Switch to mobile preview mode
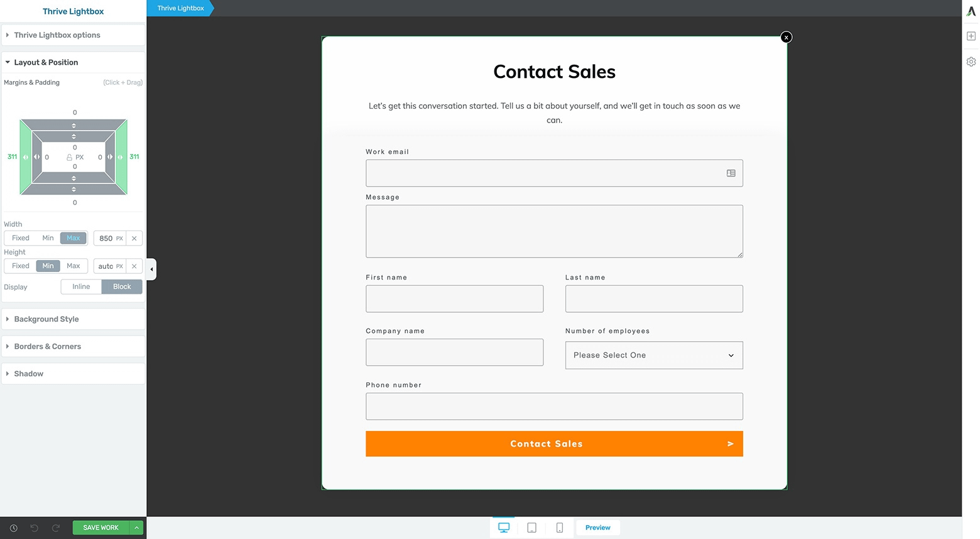Image resolution: width=980 pixels, height=539 pixels. pyautogui.click(x=559, y=527)
